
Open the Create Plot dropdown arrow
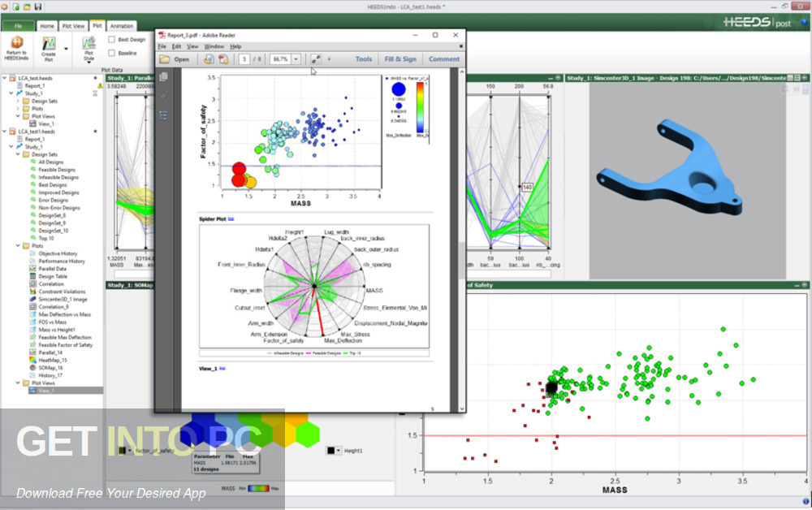tap(66, 49)
